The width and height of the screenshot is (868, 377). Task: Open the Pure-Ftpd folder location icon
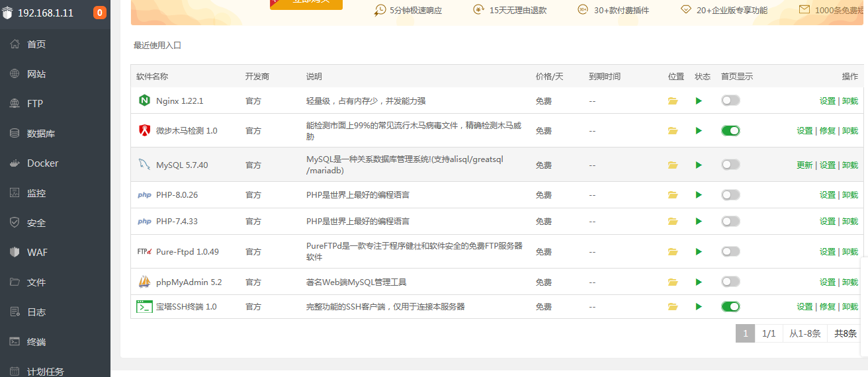click(x=673, y=252)
